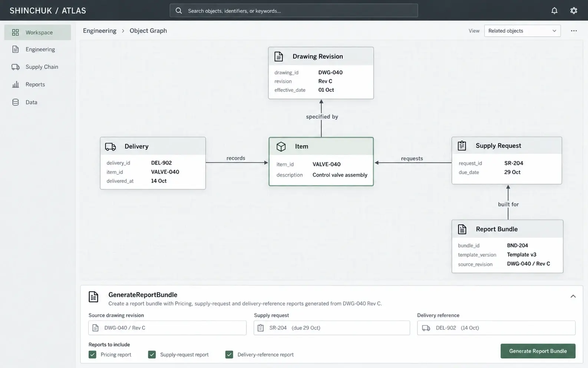Click the Report Bundle document icon
The height and width of the screenshot is (368, 588).
click(x=462, y=229)
